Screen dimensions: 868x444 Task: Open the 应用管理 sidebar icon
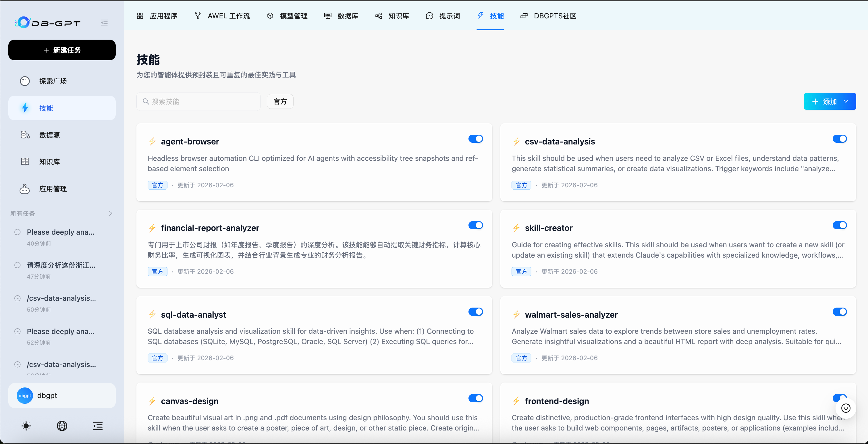[x=25, y=189]
